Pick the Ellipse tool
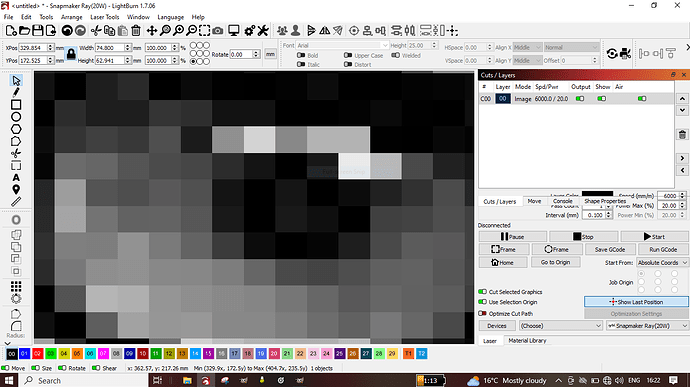 pos(16,117)
